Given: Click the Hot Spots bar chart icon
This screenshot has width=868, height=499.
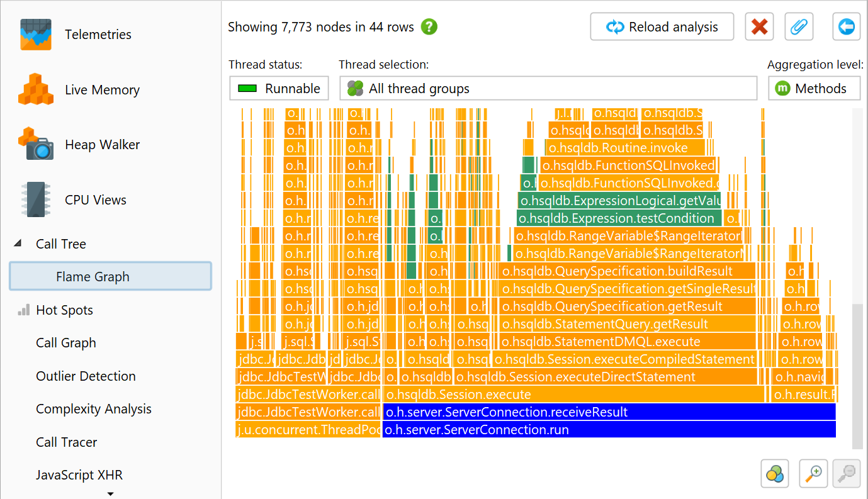Looking at the screenshot, I should [x=24, y=310].
